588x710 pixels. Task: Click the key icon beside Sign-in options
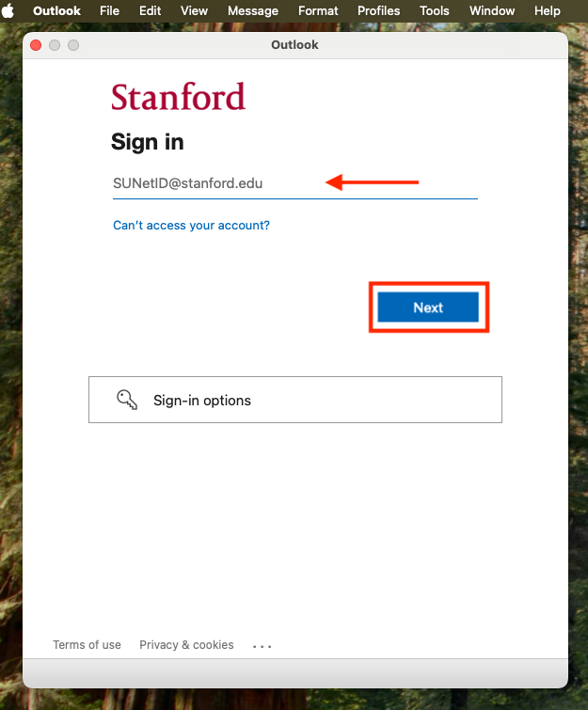pos(127,400)
